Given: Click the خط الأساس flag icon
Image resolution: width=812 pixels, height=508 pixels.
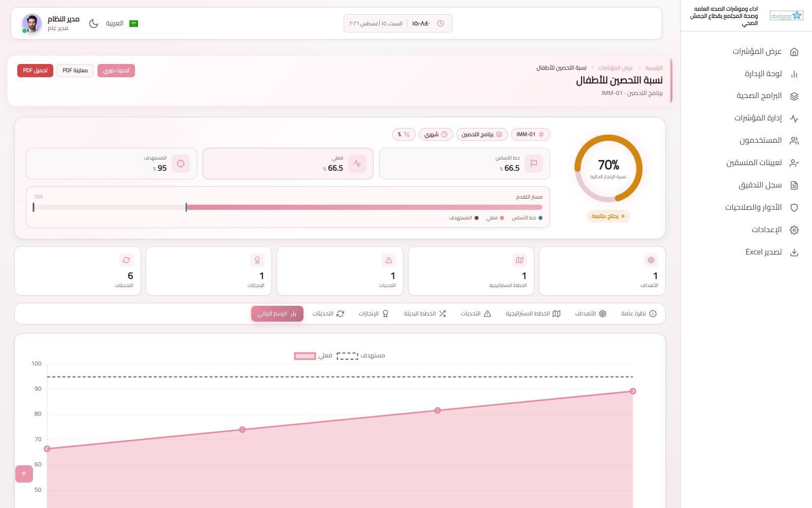Looking at the screenshot, I should click(x=534, y=164).
